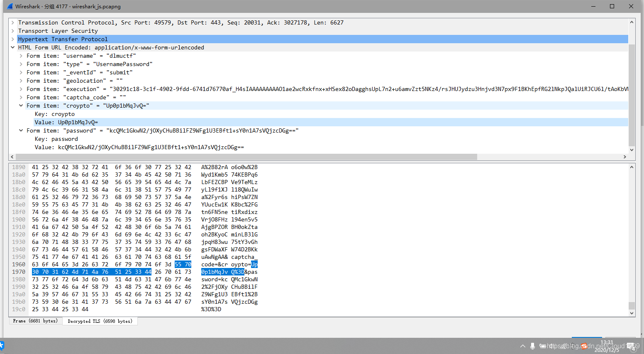Click offset 1970 in the hex dump
The height and width of the screenshot is (354, 644).
tap(19, 272)
